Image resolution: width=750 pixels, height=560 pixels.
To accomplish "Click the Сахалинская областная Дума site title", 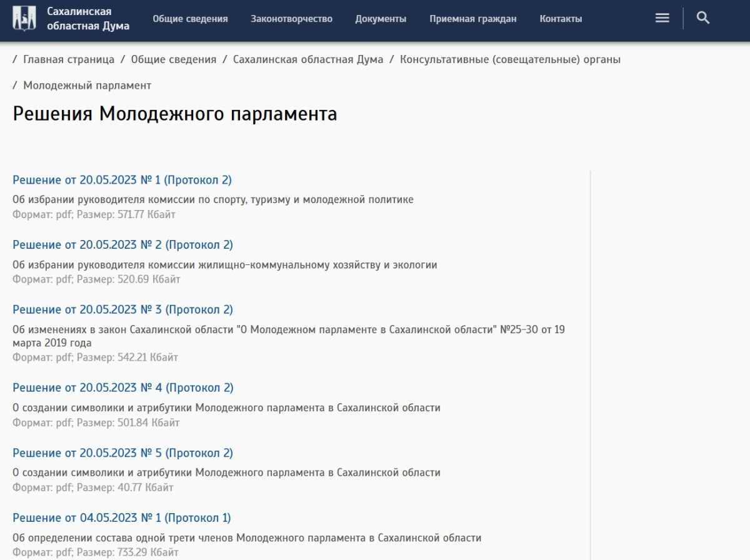I will click(88, 19).
